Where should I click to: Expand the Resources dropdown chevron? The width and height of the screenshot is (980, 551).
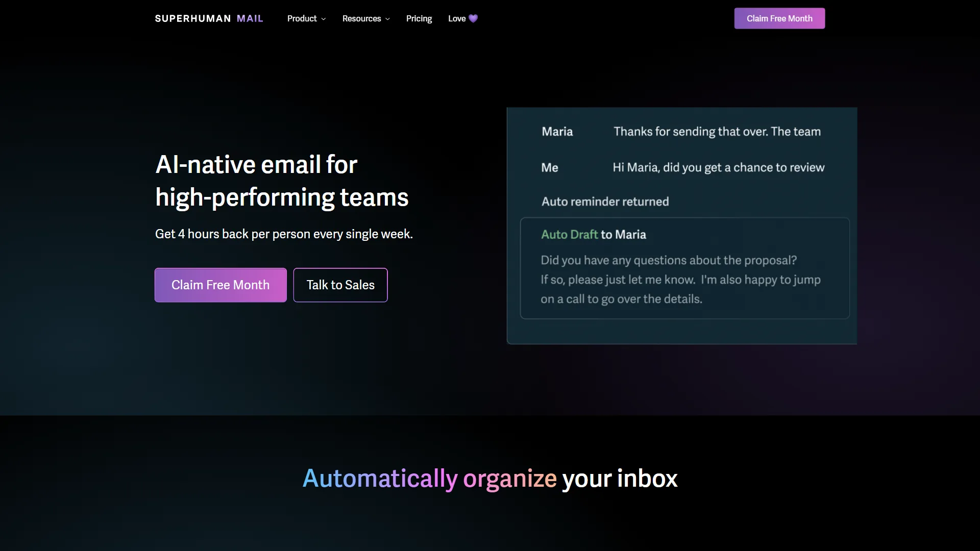387,19
